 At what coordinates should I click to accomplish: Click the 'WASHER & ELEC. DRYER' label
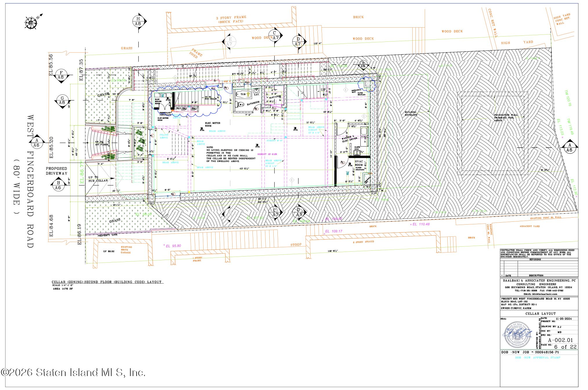click(349, 139)
